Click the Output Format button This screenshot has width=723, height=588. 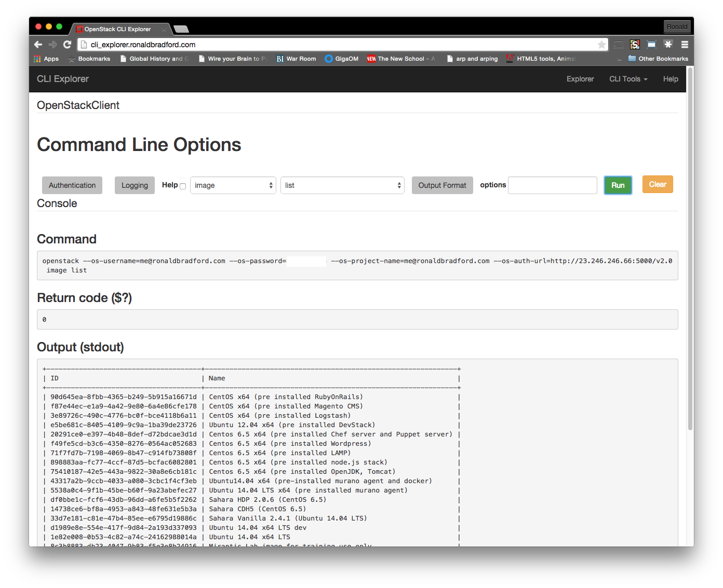(443, 185)
